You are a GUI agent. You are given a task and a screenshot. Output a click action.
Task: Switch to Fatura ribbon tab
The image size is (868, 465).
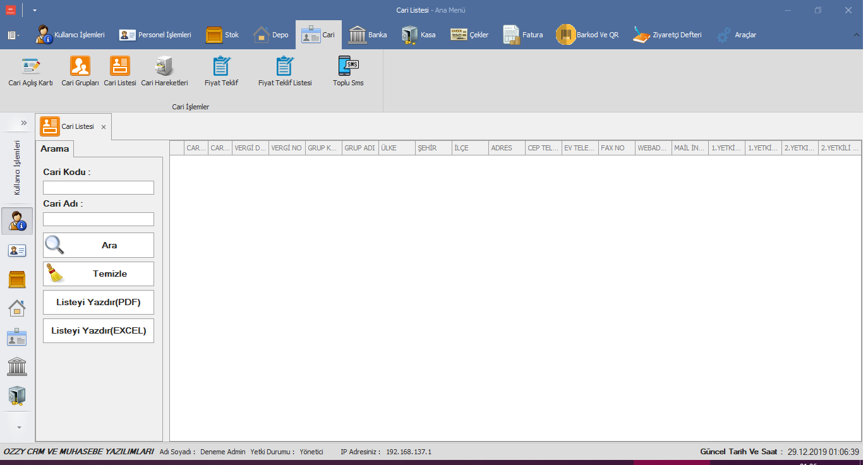523,35
